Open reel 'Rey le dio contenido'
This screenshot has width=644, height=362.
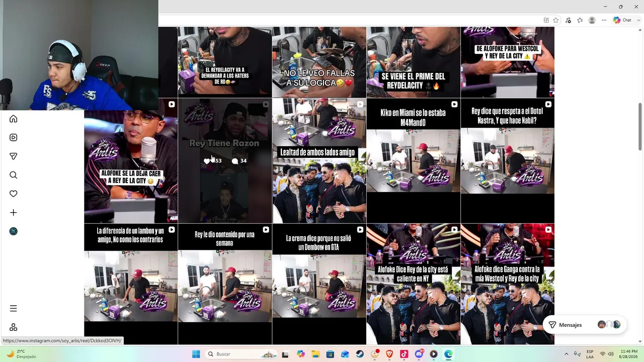(225, 284)
